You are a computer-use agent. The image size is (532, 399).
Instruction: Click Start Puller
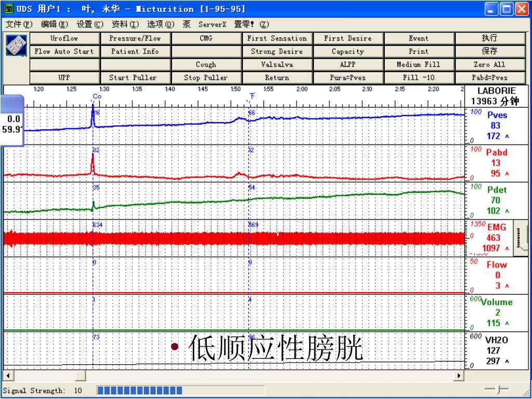click(136, 78)
